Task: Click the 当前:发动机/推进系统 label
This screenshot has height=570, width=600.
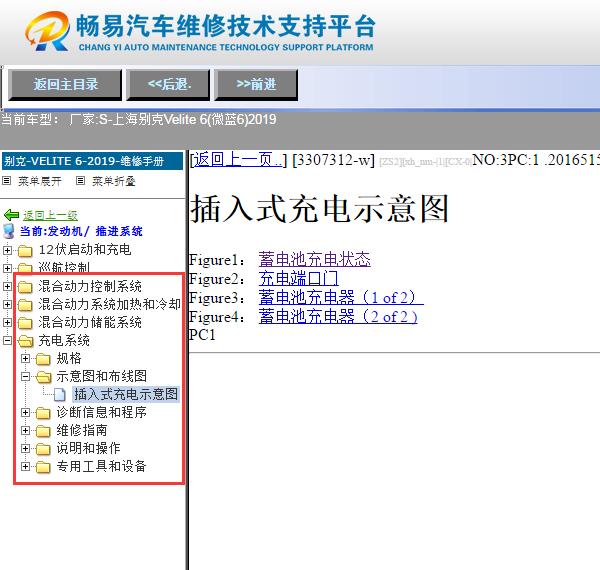Action: click(x=81, y=231)
